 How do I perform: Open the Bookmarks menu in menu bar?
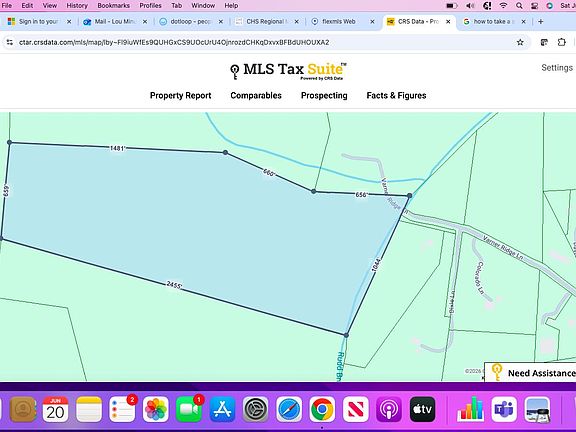(x=113, y=6)
